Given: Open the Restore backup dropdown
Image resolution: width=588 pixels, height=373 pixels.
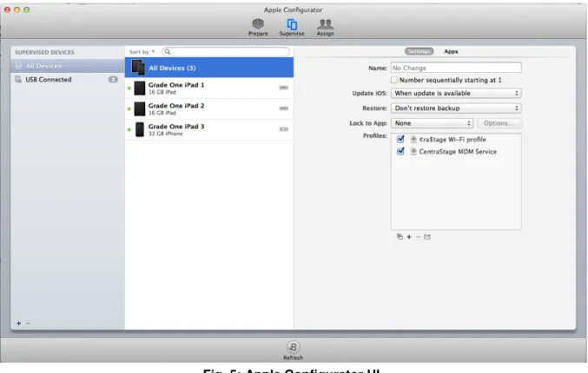Looking at the screenshot, I should (456, 108).
